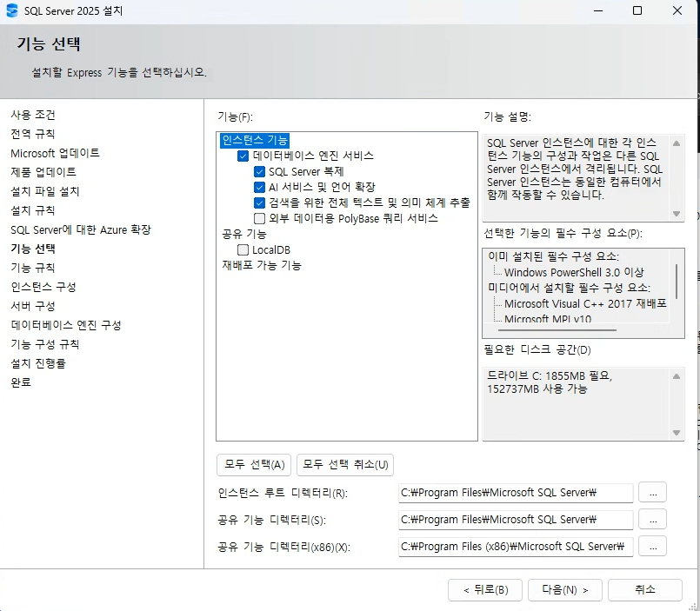Click up arrow in 기능 설명 scrollbar

coord(677,143)
